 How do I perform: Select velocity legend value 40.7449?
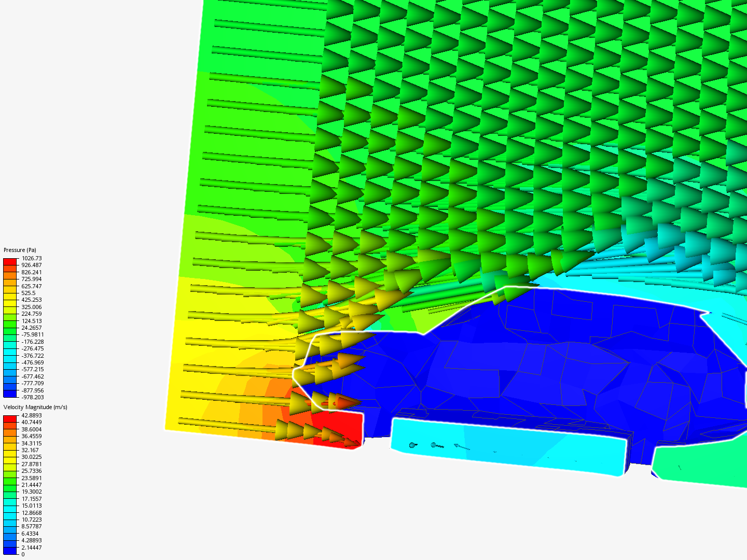pyautogui.click(x=32, y=422)
